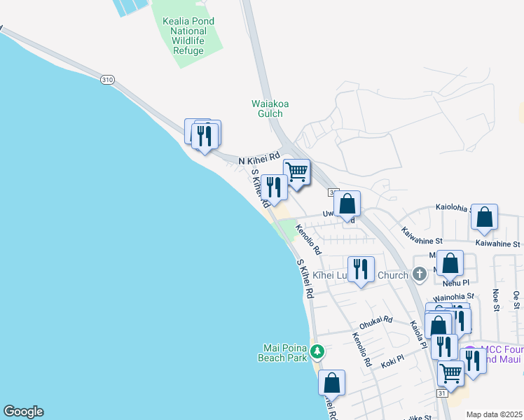Select the shopping bag marker on Uwapo Rd
This screenshot has height=420, width=524.
click(347, 204)
